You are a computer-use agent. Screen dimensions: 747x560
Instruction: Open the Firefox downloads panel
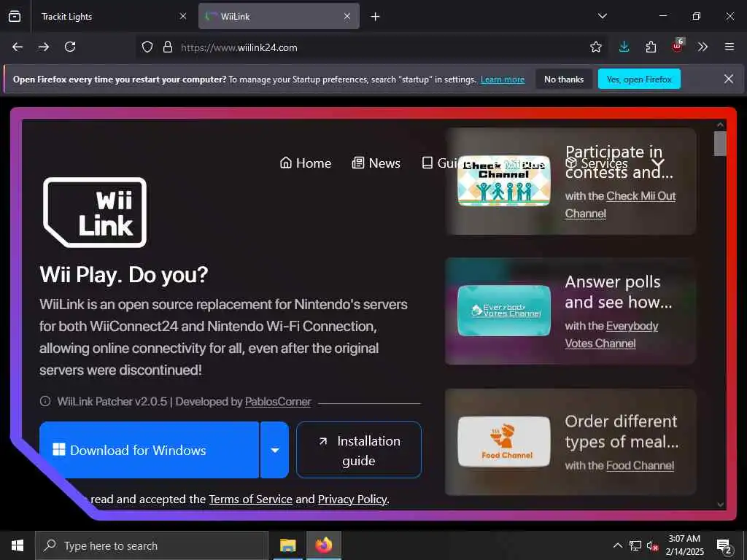click(624, 47)
